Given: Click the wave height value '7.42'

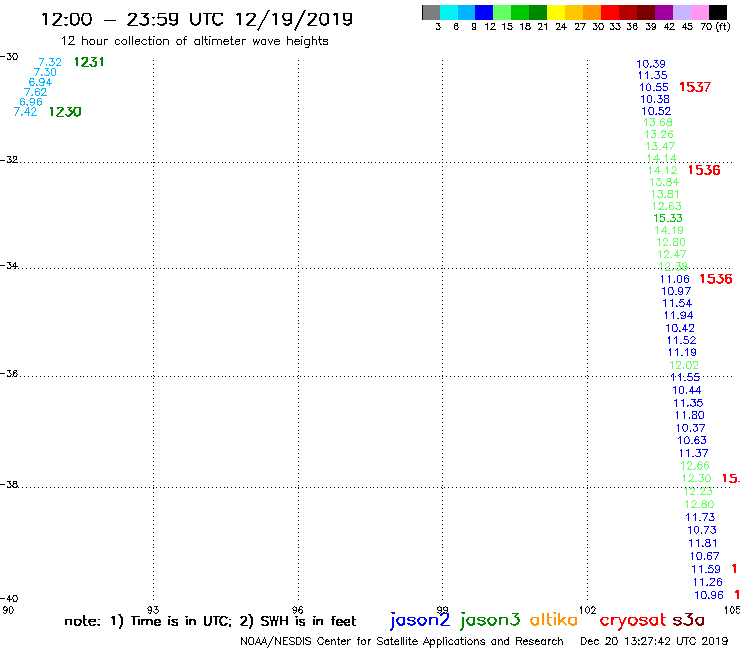Looking at the screenshot, I should (25, 112).
